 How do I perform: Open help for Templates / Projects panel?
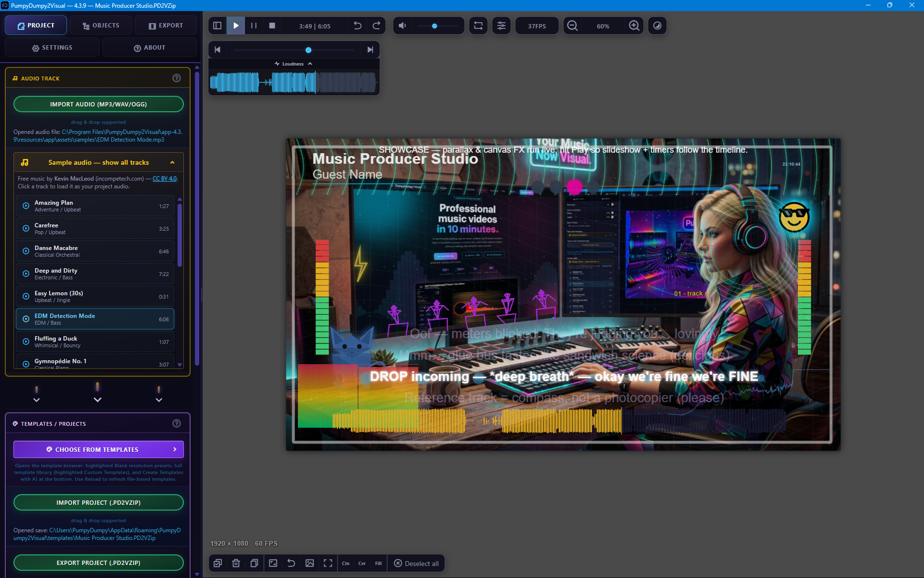pos(177,423)
